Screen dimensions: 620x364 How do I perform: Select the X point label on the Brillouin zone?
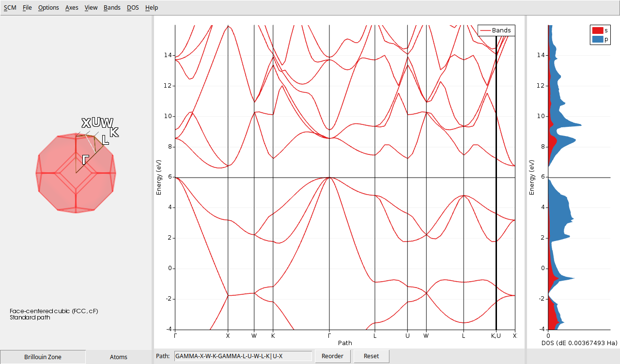click(x=85, y=122)
